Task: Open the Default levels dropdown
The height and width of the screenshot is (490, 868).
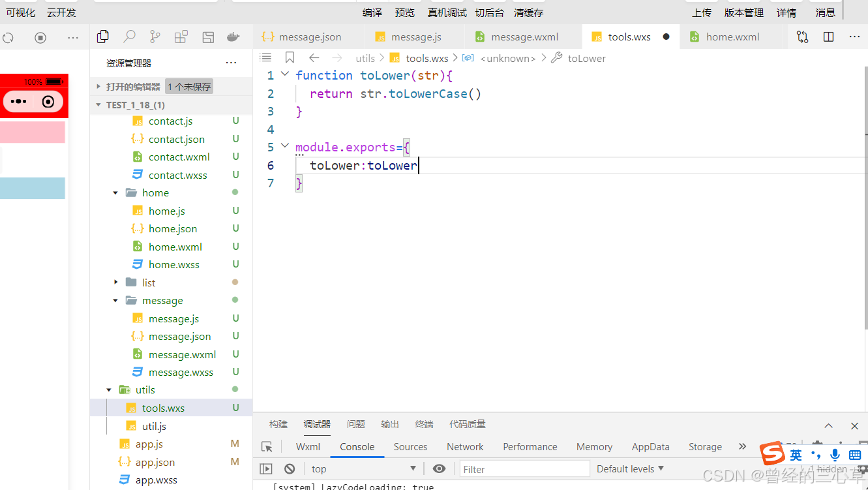Action: 630,469
